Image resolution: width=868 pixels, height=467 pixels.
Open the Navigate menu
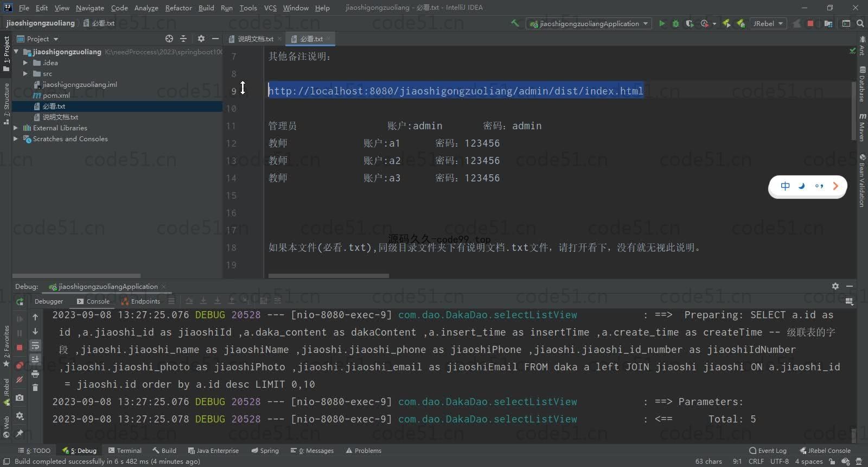(x=90, y=8)
